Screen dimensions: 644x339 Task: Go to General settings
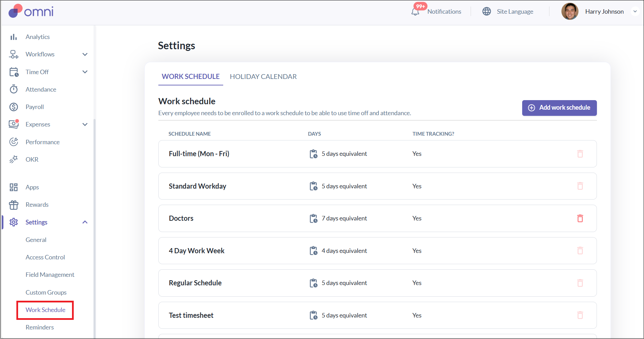(x=36, y=240)
